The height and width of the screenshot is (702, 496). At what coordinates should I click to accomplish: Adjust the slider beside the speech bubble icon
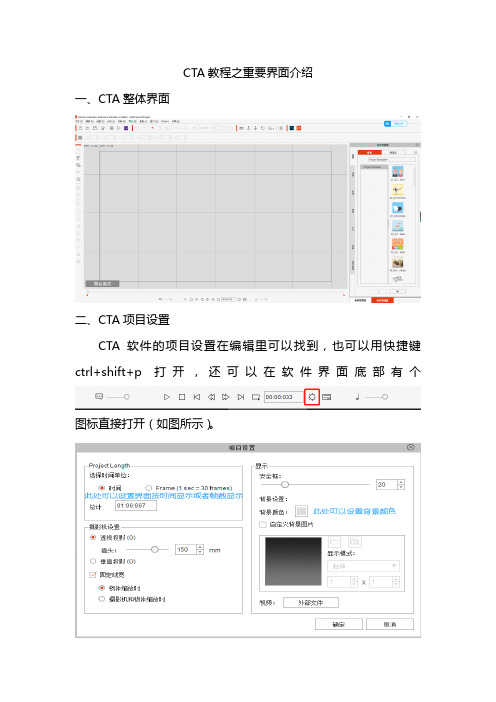[x=118, y=397]
